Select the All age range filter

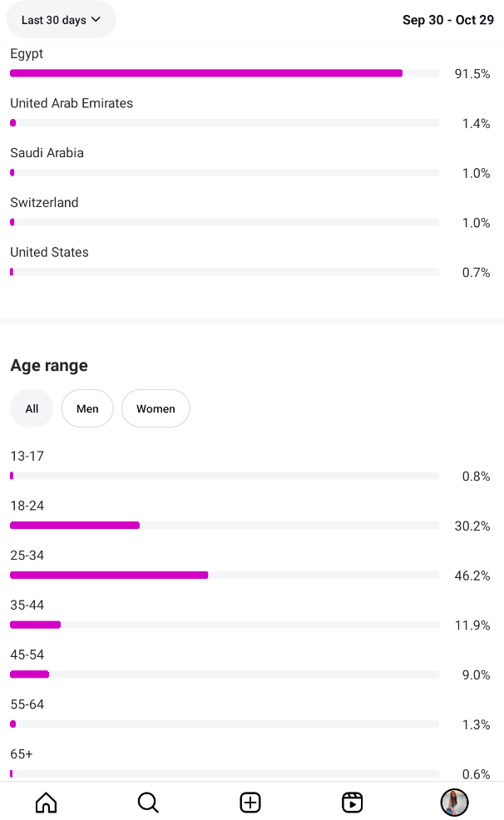tap(32, 408)
